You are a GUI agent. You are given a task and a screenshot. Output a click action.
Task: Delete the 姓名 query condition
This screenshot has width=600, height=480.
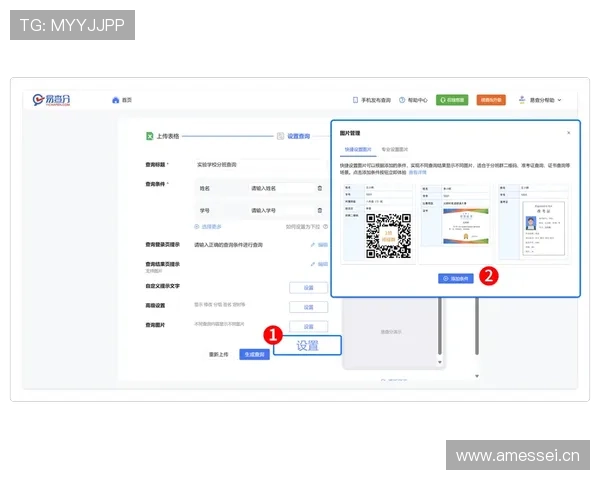click(320, 188)
